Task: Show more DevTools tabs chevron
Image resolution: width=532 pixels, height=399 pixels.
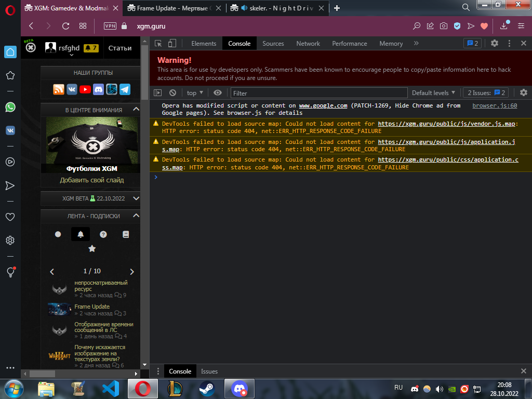Action: pyautogui.click(x=416, y=43)
